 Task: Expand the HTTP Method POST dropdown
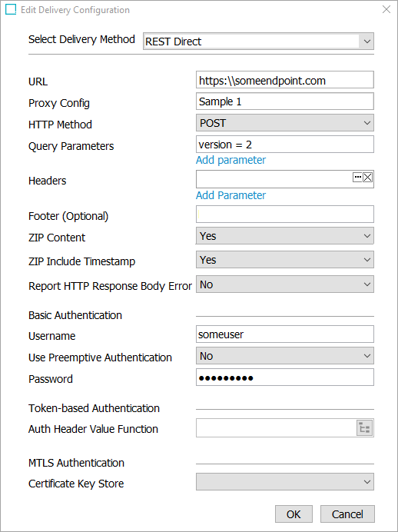285,123
